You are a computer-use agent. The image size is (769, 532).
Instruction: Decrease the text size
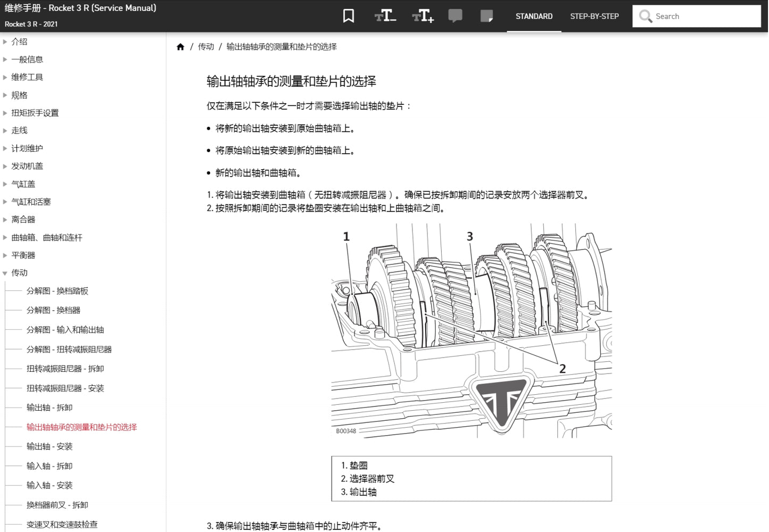coord(385,16)
